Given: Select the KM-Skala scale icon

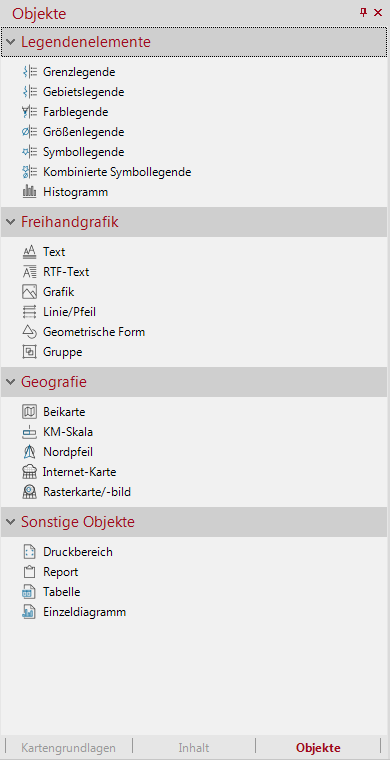Looking at the screenshot, I should coord(30,432).
